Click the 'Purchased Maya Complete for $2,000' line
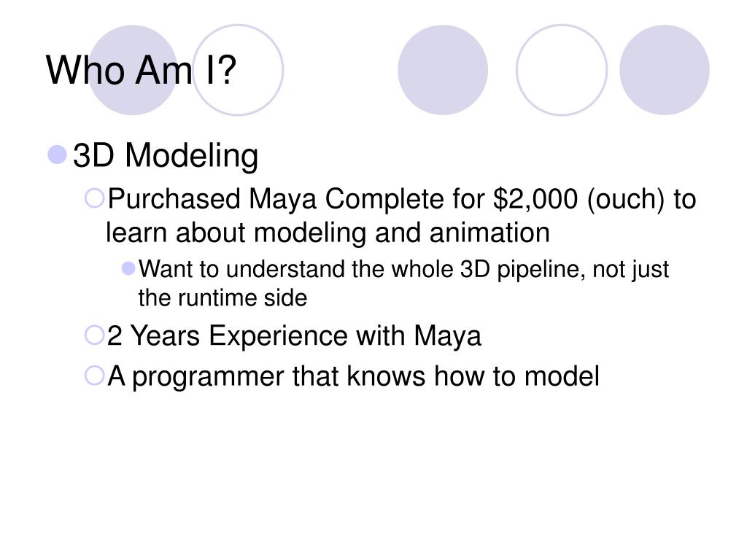This screenshot has height=560, width=747. tap(402, 199)
